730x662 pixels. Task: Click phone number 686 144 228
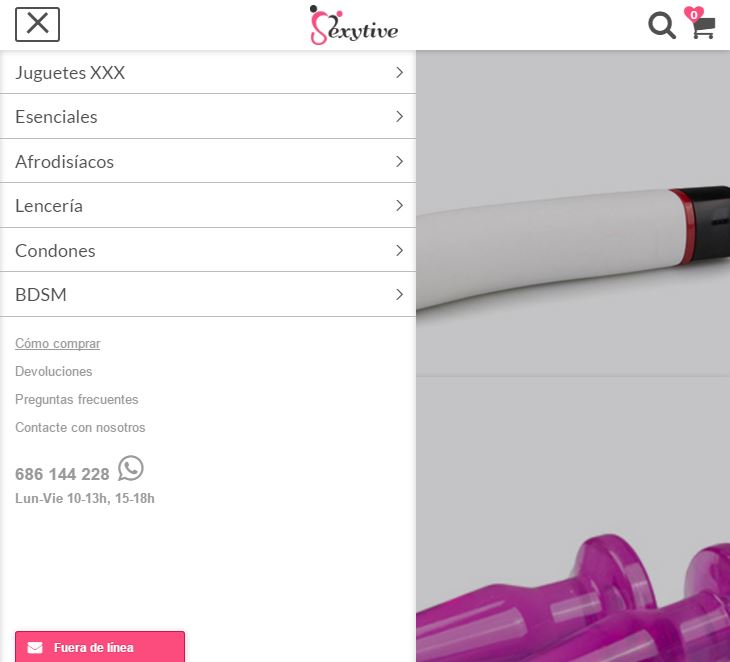coord(62,474)
